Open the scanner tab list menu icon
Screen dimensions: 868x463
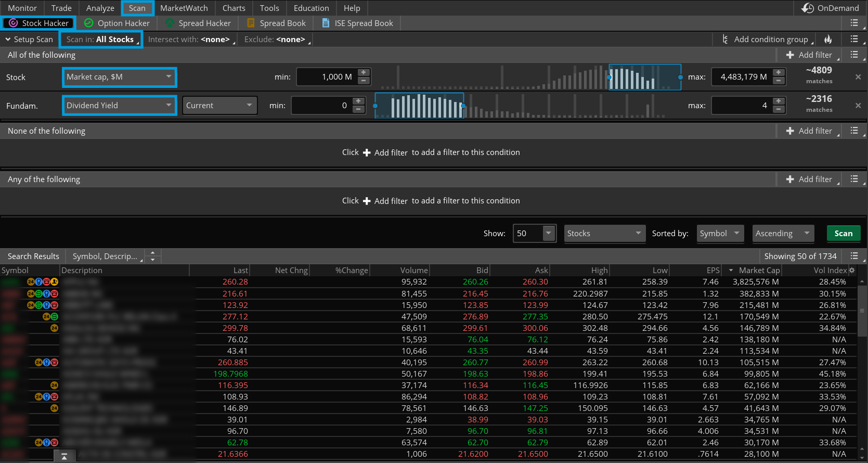point(854,23)
